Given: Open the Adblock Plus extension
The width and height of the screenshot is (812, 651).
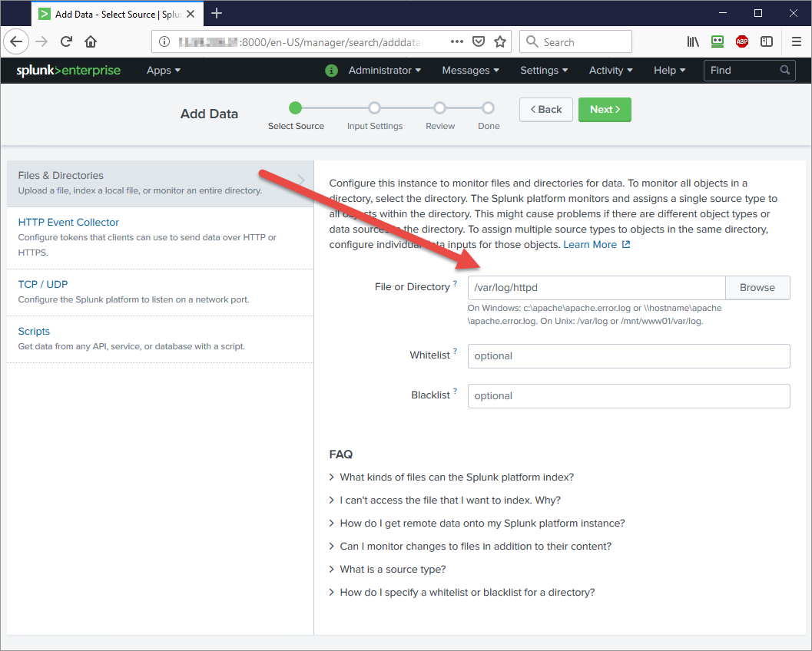Looking at the screenshot, I should tap(742, 41).
